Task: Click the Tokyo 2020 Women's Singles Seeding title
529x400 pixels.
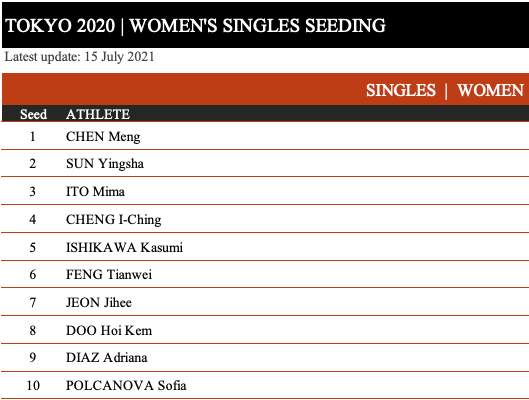Action: [195, 26]
